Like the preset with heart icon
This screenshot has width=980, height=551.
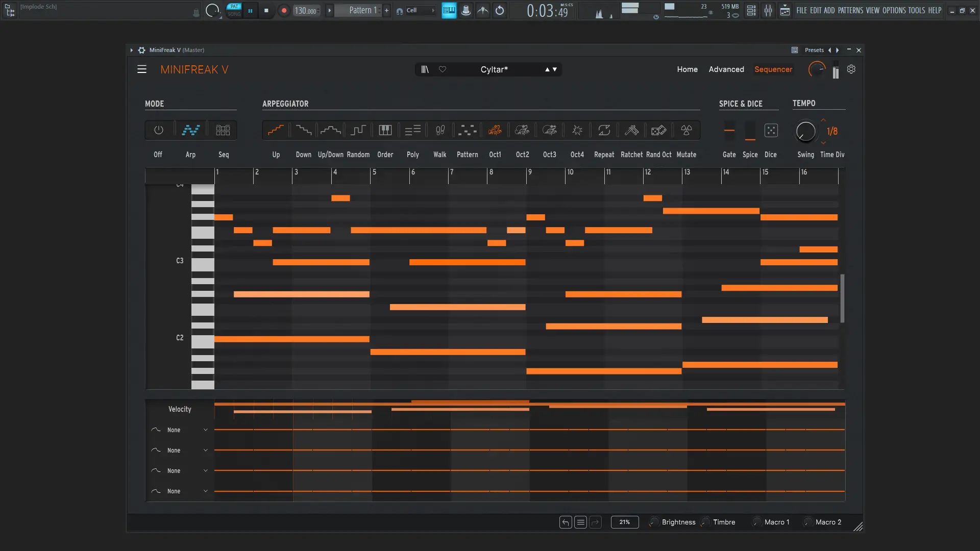pos(443,69)
